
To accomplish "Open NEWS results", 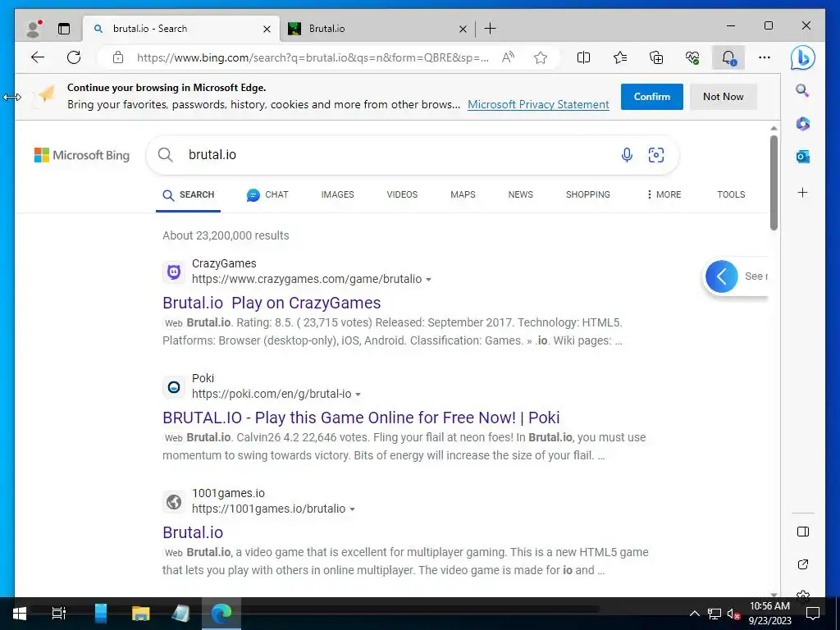I will click(521, 194).
